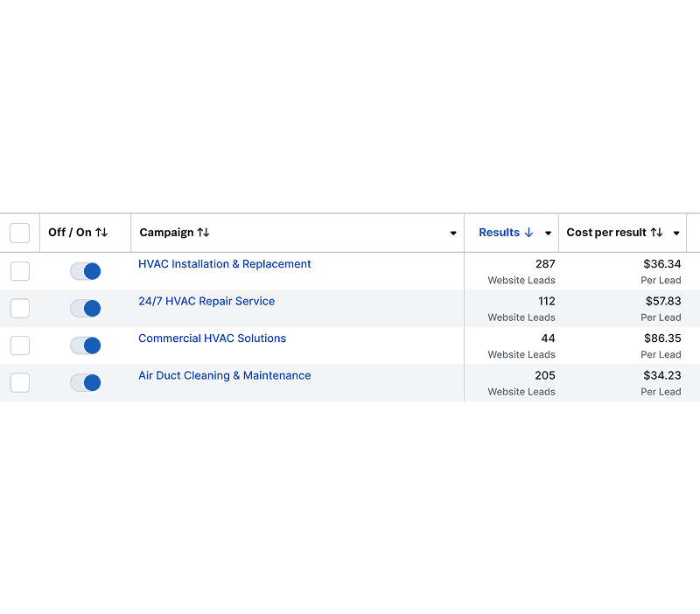Click the 205 results value
This screenshot has height=614, width=700.
pyautogui.click(x=544, y=375)
